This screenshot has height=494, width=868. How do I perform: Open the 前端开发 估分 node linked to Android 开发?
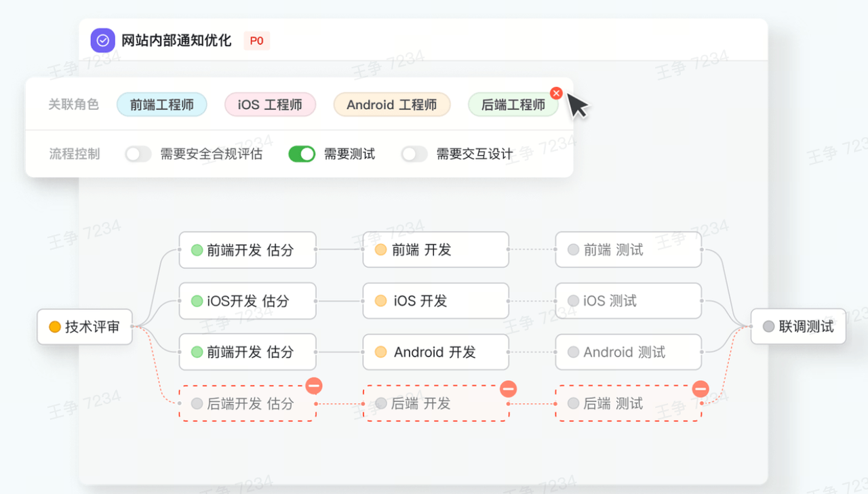tap(248, 352)
